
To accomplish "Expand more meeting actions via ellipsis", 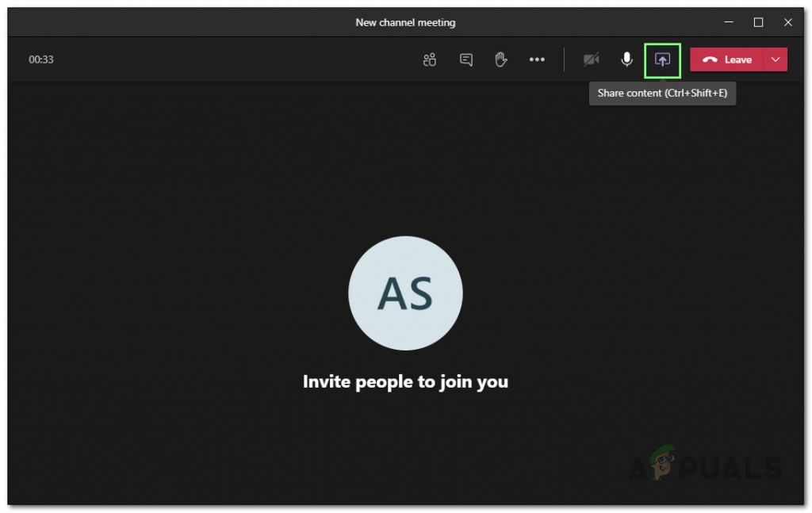I will coord(537,59).
